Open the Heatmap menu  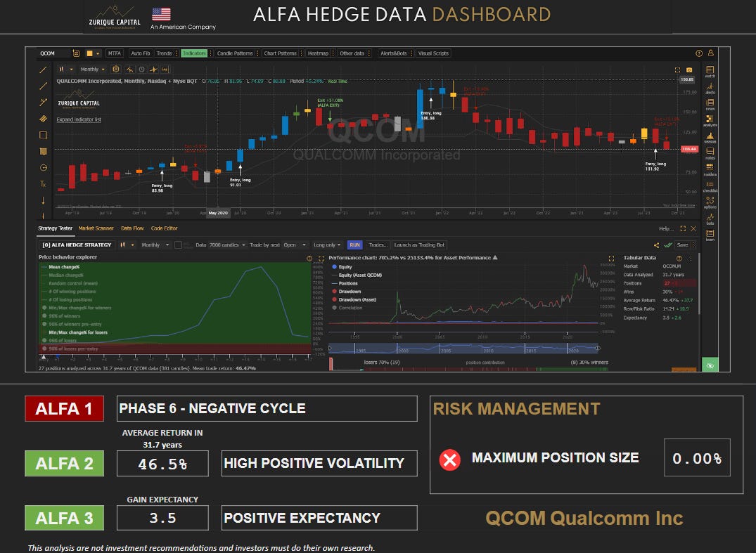[318, 53]
